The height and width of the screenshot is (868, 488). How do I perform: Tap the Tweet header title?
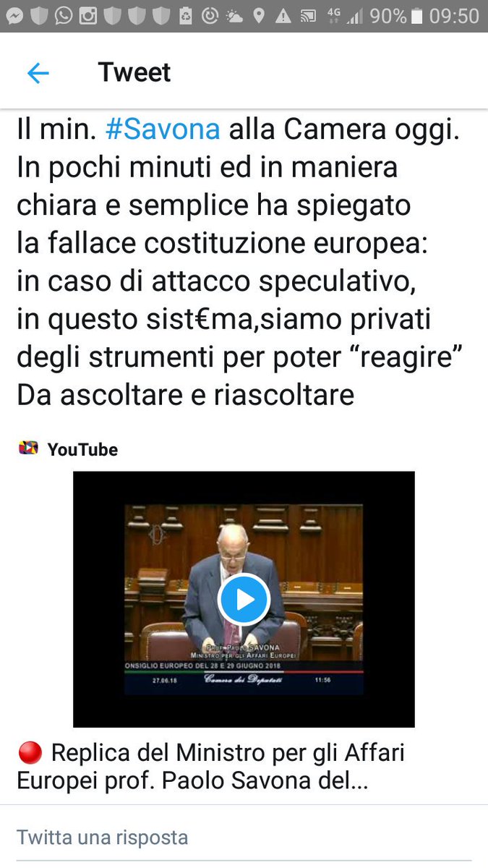click(x=134, y=72)
